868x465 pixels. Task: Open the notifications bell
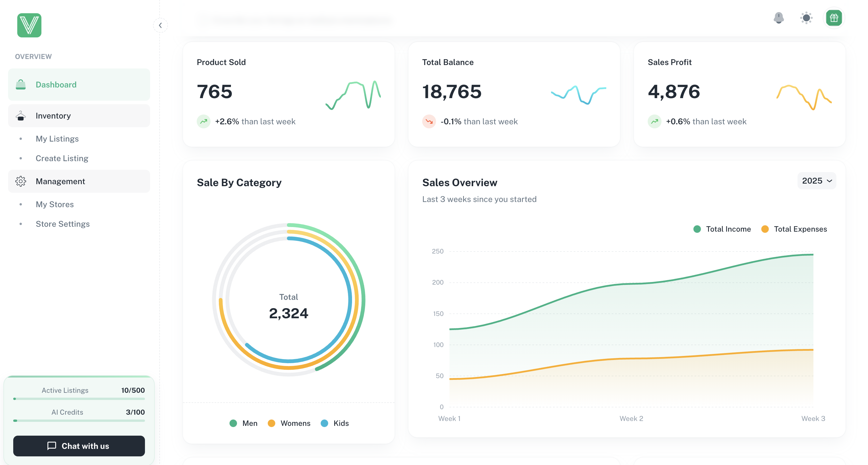779,18
